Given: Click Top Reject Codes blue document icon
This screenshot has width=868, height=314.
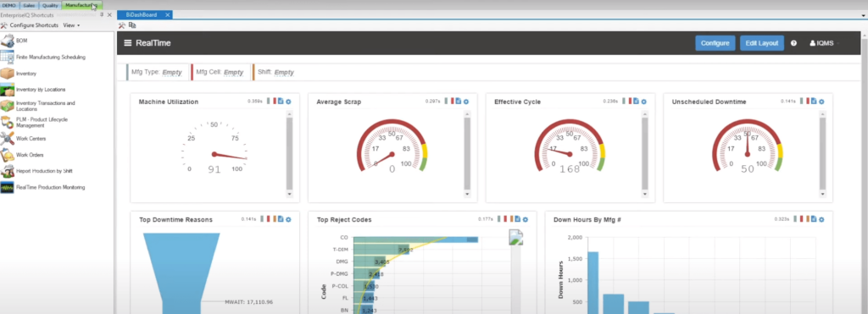Looking at the screenshot, I should [x=518, y=219].
